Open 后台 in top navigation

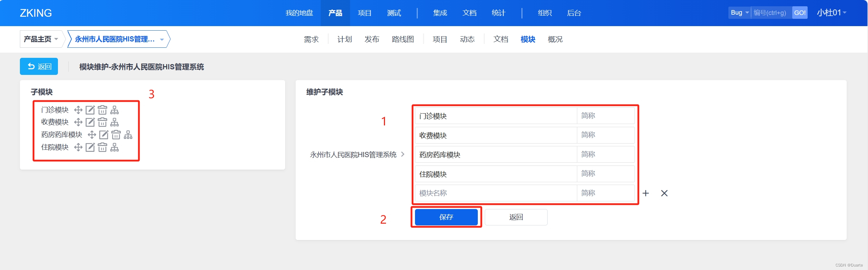574,13
